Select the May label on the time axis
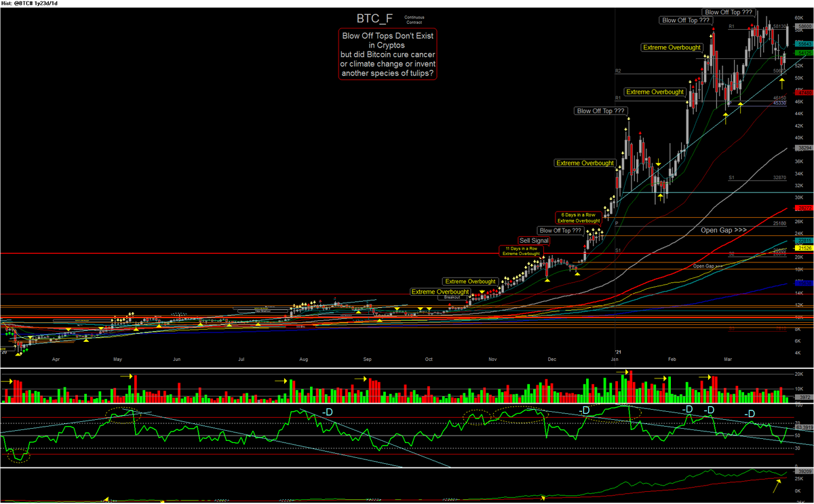Viewport: 814px width, 504px height. [x=117, y=358]
